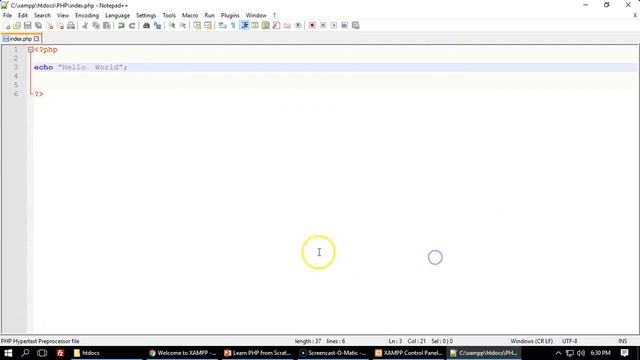The height and width of the screenshot is (360, 640).
Task: Open the Run menu
Action: click(x=209, y=15)
